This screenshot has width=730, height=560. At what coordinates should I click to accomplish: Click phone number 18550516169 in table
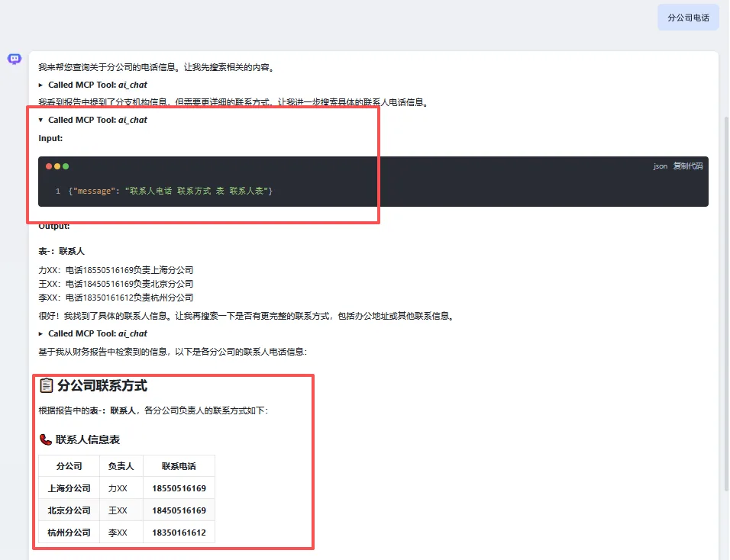click(x=179, y=488)
